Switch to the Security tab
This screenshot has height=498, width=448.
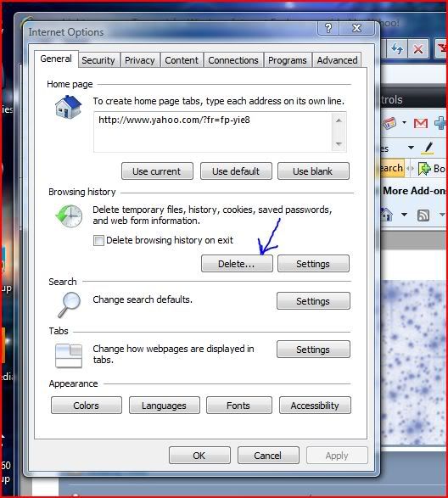coord(98,60)
